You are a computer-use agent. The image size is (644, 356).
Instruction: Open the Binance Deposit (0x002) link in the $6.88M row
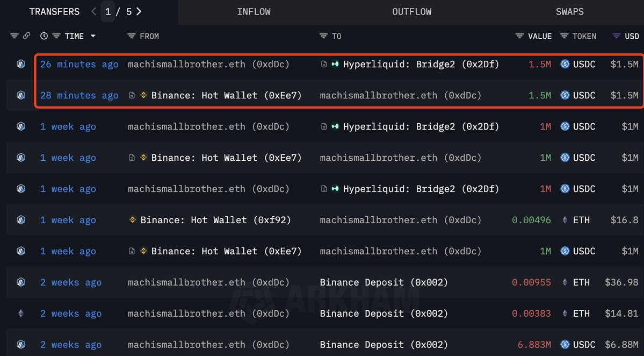[383, 345]
